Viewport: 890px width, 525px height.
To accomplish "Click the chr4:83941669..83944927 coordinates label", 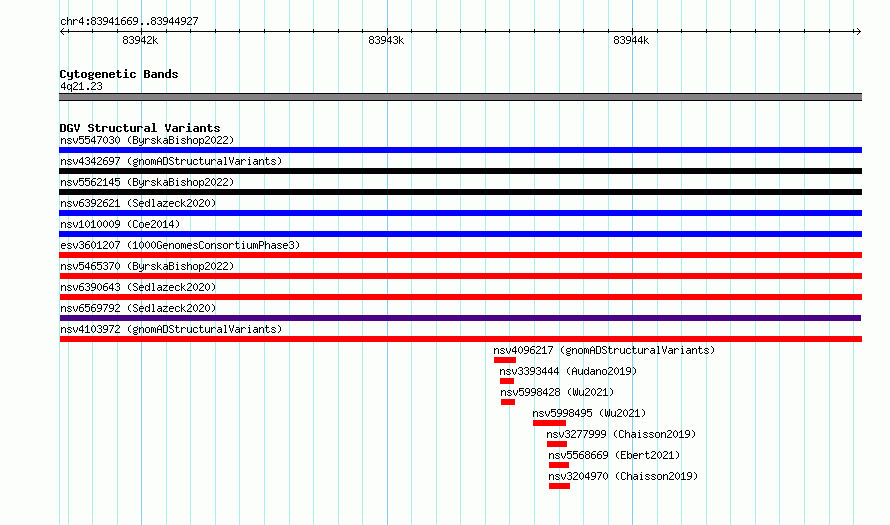I will pos(129,21).
